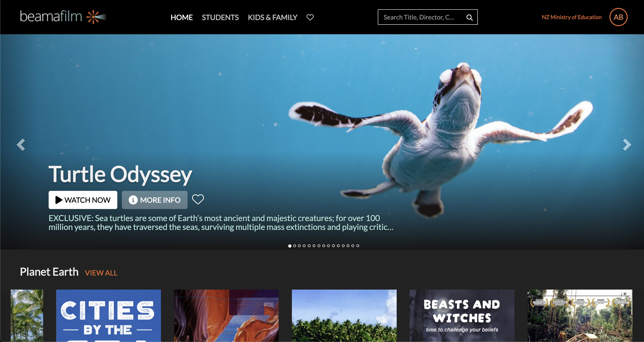Open the HOME nav item
The image size is (644, 342).
click(x=181, y=17)
